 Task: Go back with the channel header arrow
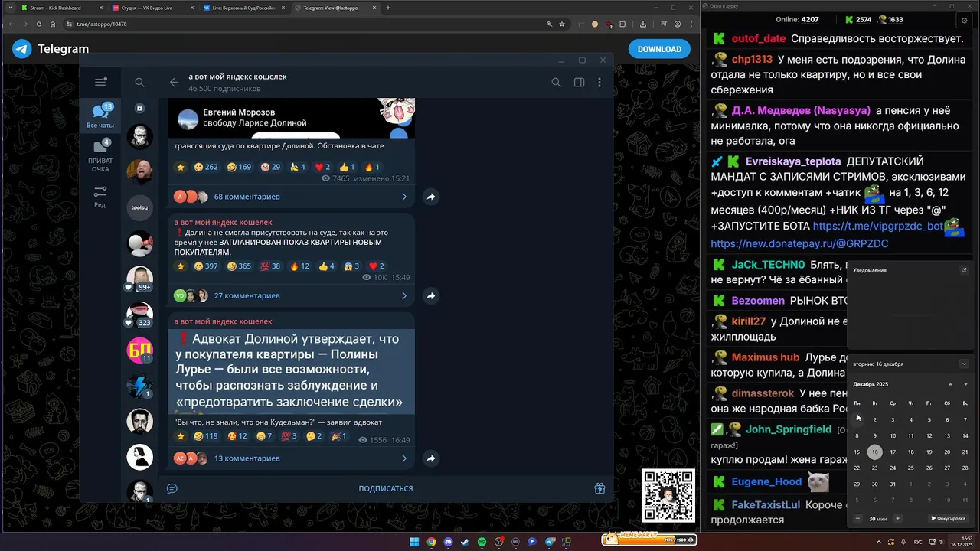tap(174, 83)
